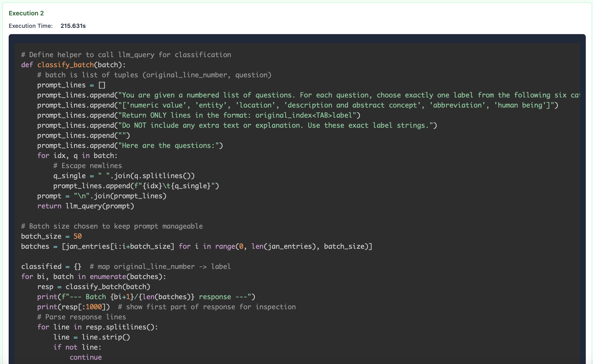Click the classify_batch function definition name
Image resolution: width=593 pixels, height=364 pixels.
pyautogui.click(x=65, y=65)
